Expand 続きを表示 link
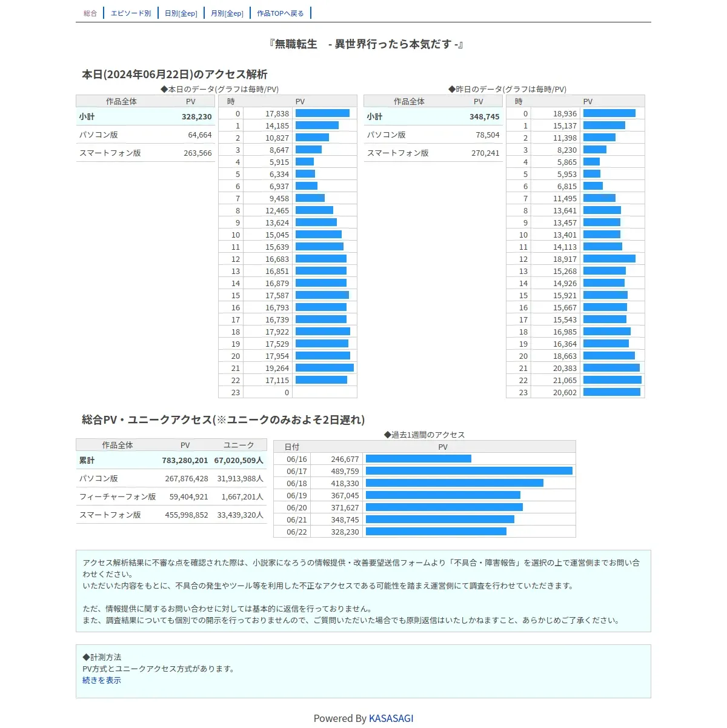 pyautogui.click(x=102, y=680)
